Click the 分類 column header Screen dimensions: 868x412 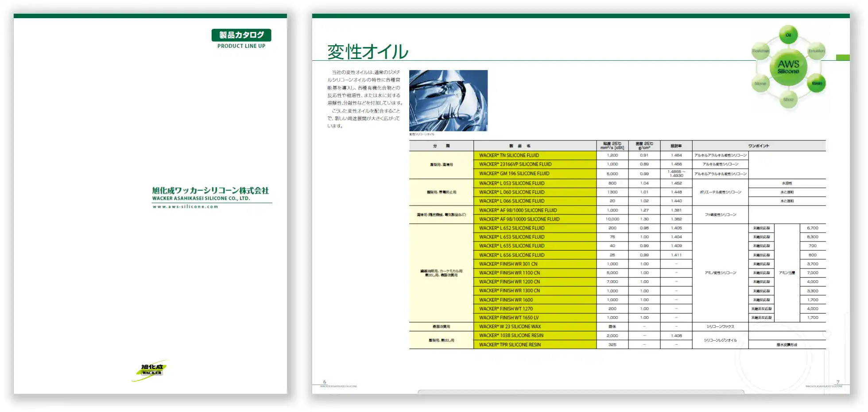point(442,146)
